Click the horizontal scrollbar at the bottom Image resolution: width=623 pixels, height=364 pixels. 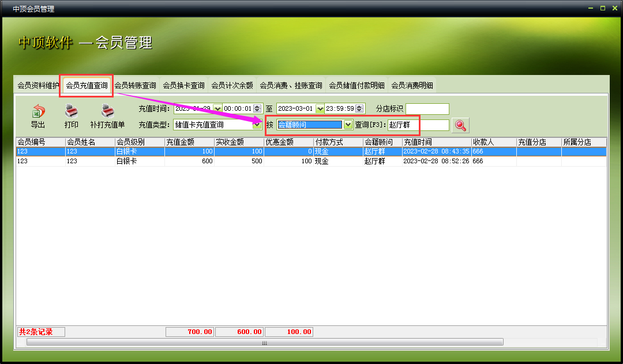tap(265, 342)
